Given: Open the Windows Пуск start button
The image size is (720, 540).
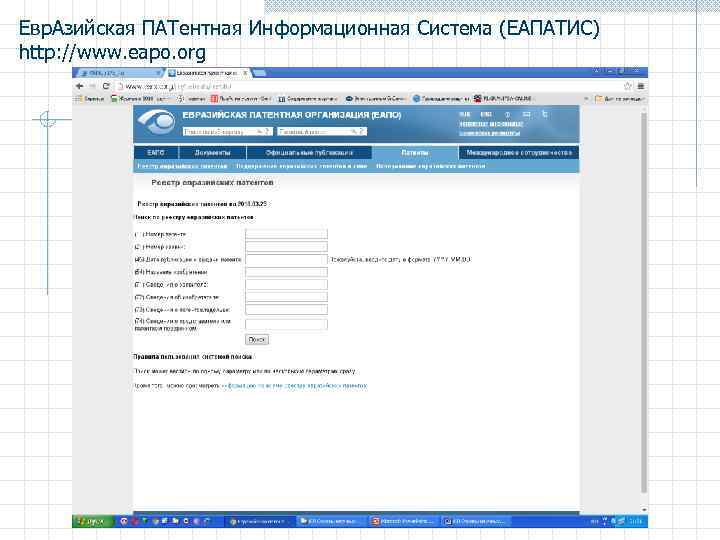Looking at the screenshot, I should [92, 521].
